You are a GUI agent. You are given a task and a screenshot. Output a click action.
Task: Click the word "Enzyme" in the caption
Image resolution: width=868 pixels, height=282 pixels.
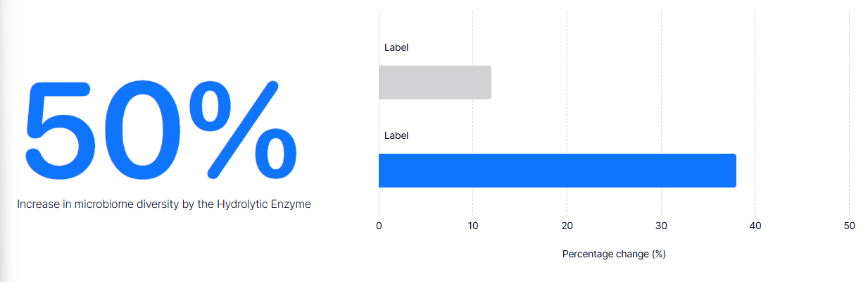pos(290,204)
